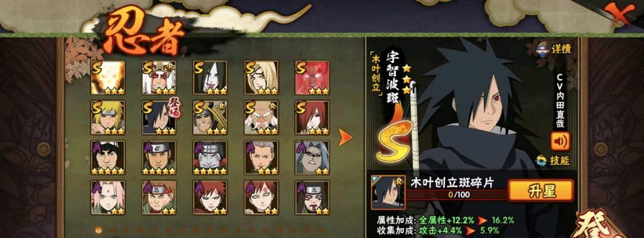Select the first page indicator dot
Image resolution: width=644 pixels, height=238 pixels.
(98, 230)
